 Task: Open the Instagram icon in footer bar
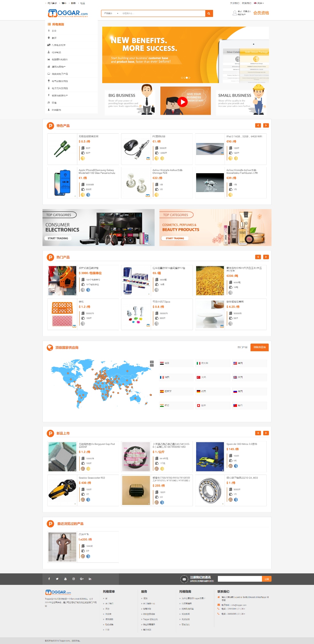click(73, 579)
